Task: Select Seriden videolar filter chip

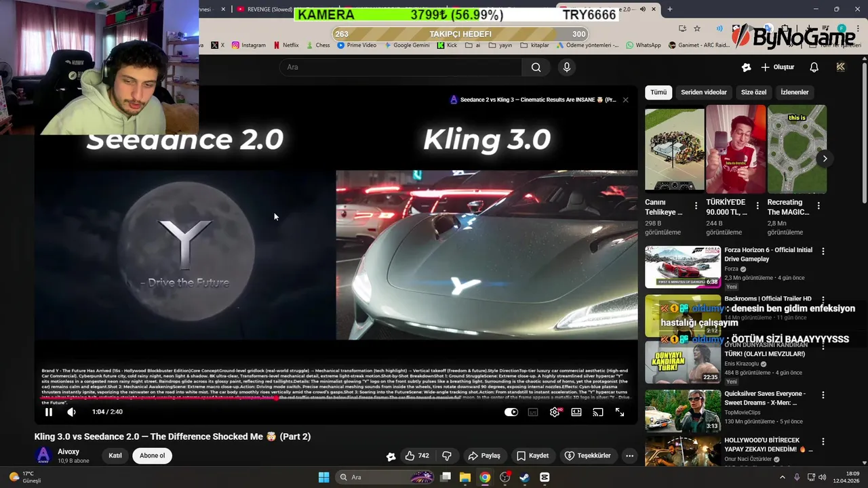Action: [x=704, y=92]
